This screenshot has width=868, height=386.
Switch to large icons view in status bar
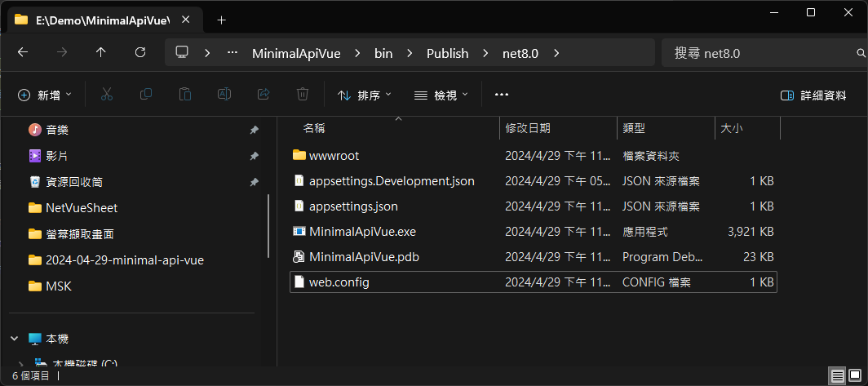click(x=857, y=376)
